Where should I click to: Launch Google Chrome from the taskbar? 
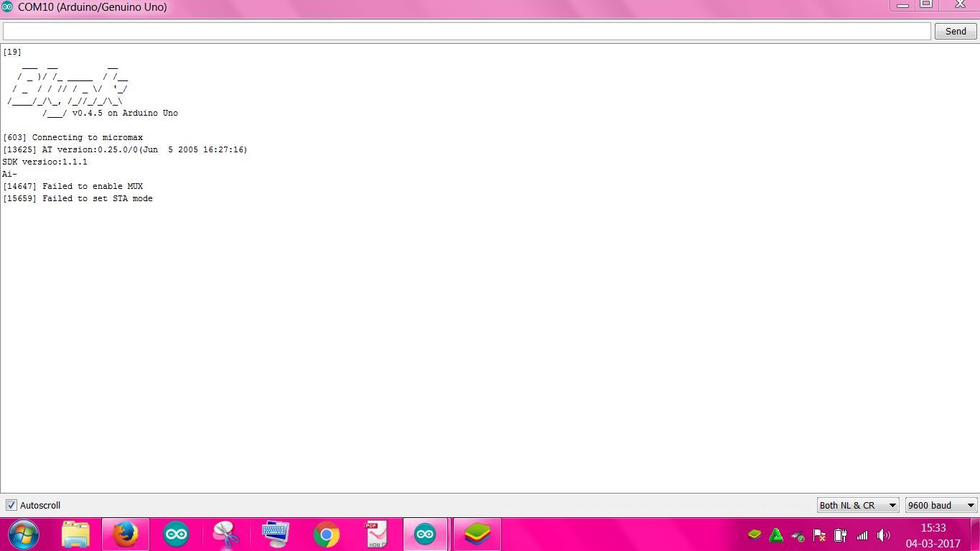[x=326, y=534]
